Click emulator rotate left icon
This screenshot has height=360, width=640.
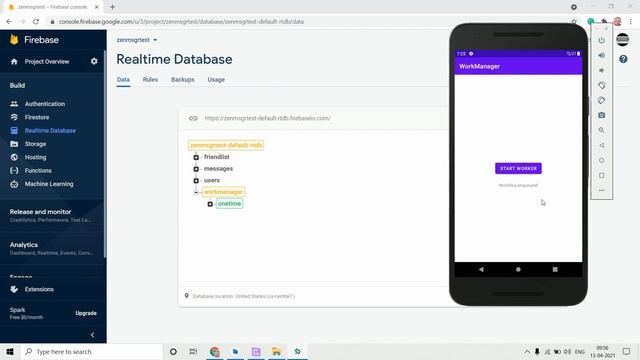(x=602, y=85)
